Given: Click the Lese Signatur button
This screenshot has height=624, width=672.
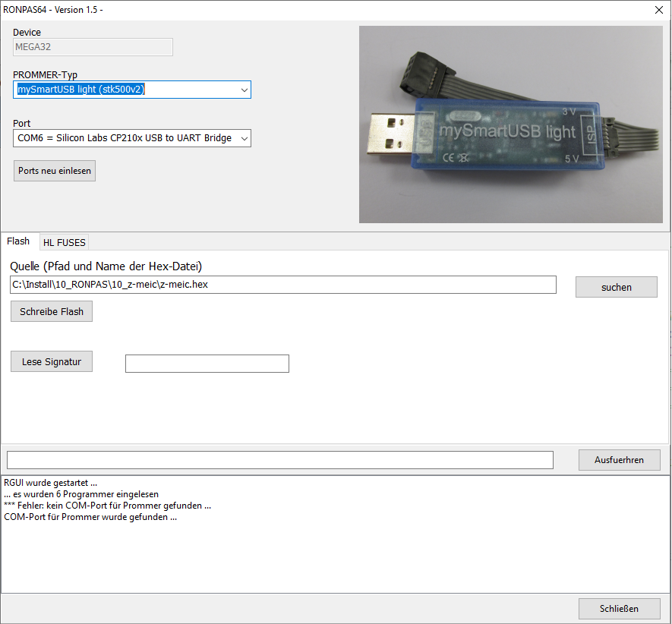Looking at the screenshot, I should pyautogui.click(x=52, y=361).
